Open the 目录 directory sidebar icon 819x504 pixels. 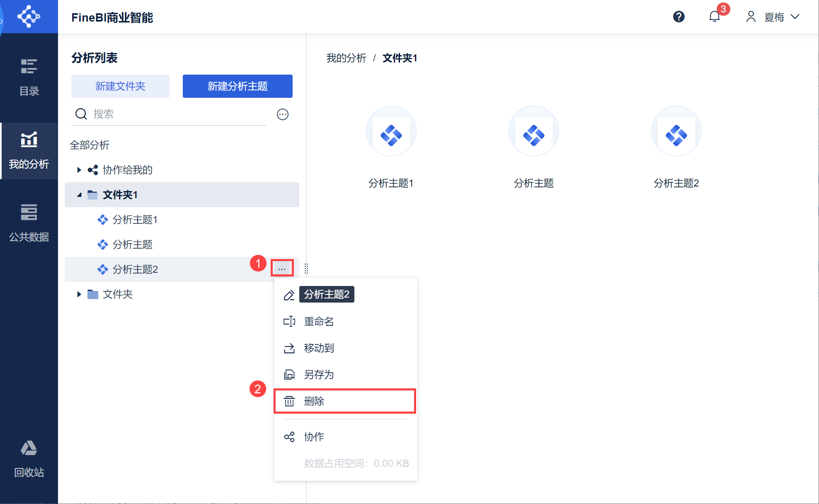pyautogui.click(x=29, y=77)
